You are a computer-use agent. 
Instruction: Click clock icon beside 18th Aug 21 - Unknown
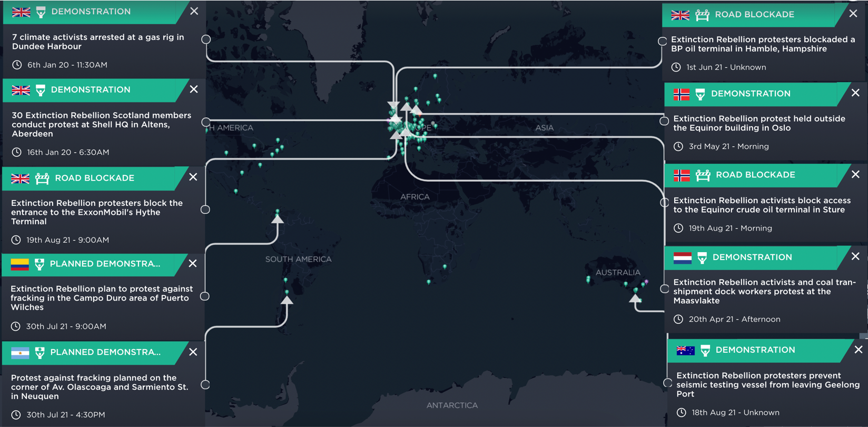point(682,412)
